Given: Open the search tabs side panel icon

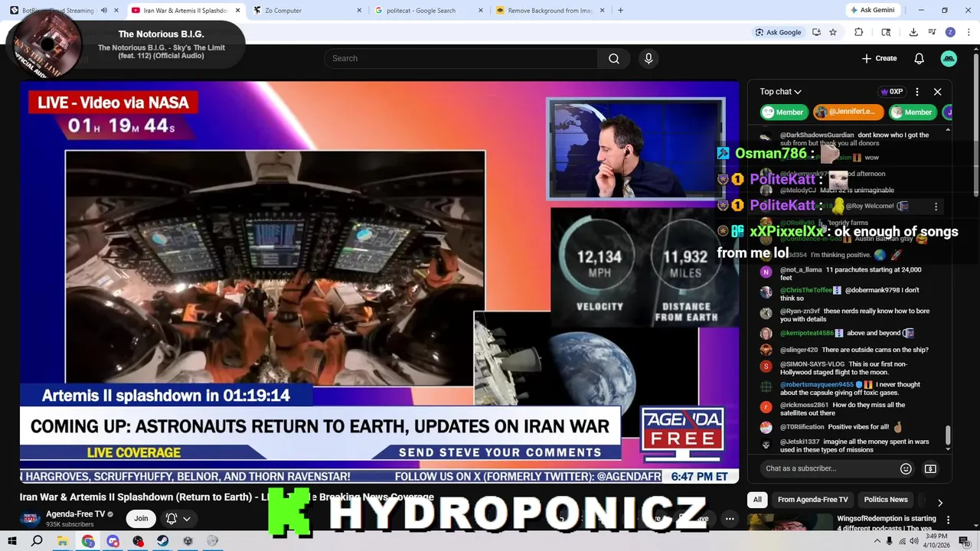Looking at the screenshot, I should (886, 32).
